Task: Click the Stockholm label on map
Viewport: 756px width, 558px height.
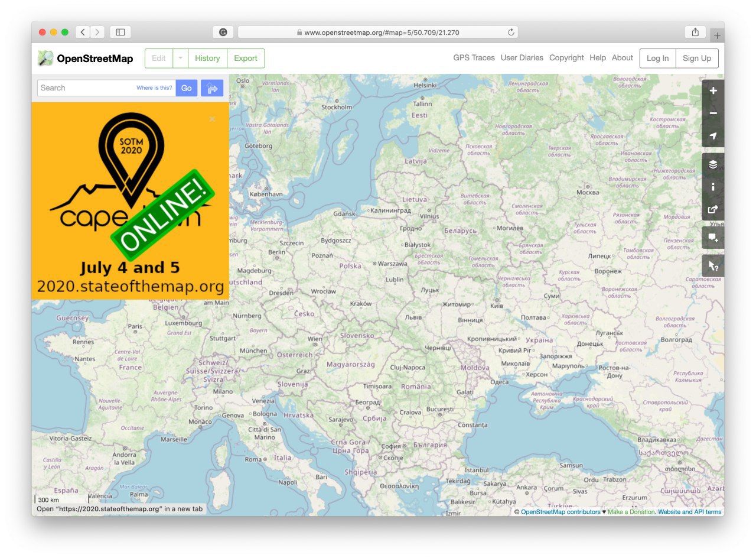Action: pyautogui.click(x=337, y=107)
